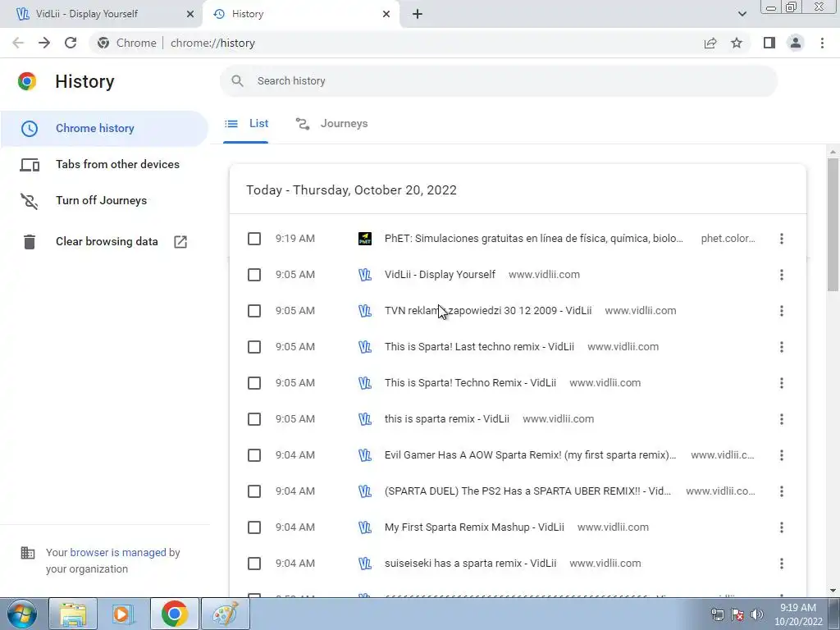Click the browser forward arrow

coord(44,43)
